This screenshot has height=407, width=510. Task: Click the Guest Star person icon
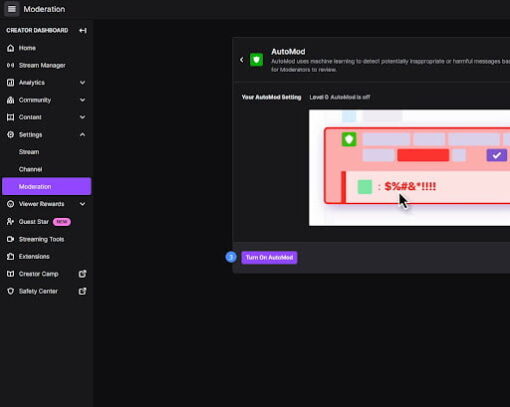point(11,222)
